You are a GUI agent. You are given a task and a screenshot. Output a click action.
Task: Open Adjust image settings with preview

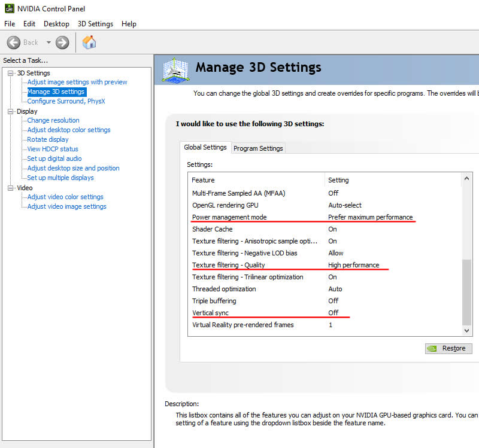coord(77,82)
